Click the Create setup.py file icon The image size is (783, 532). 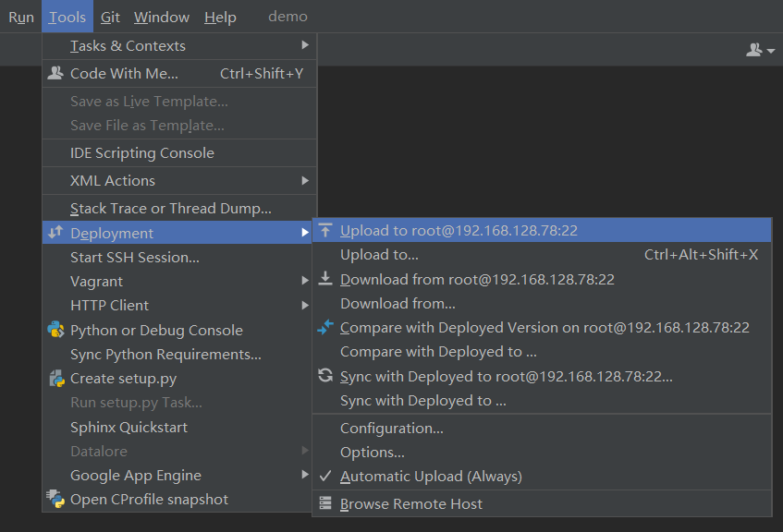55,379
